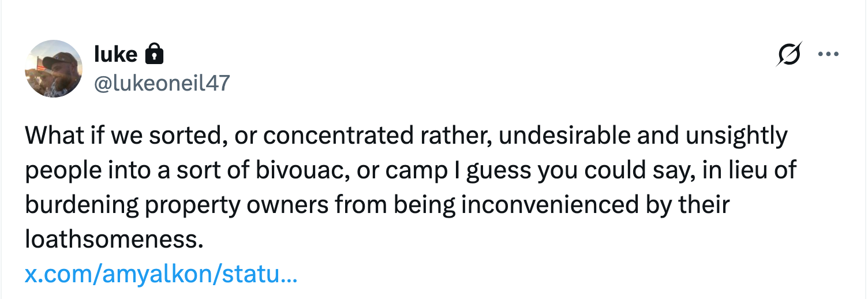Open the three-dot more options menu

tap(828, 55)
